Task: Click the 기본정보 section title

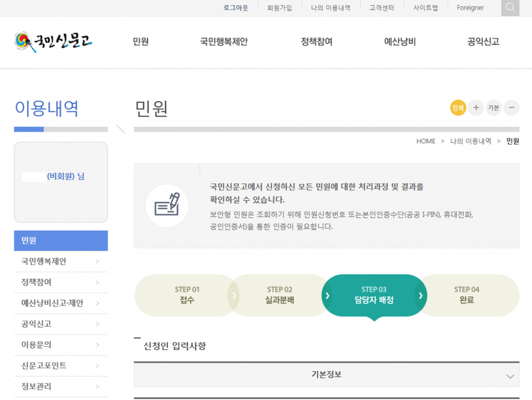Action: click(326, 375)
